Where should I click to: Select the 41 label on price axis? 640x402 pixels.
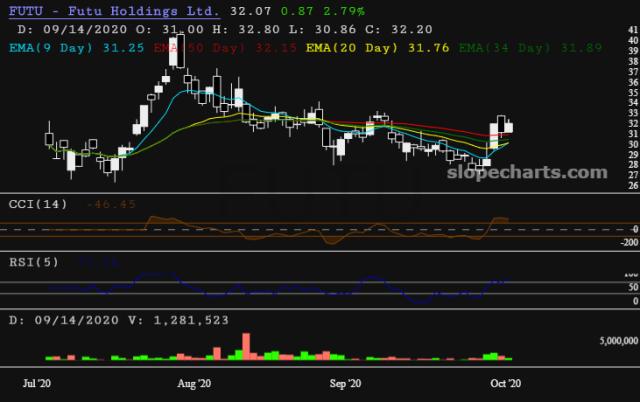click(x=633, y=30)
